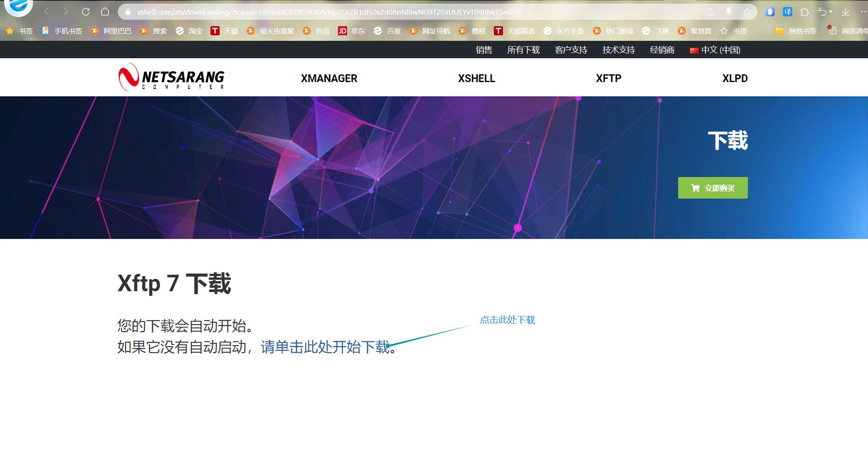Open the 所有下载 top menu item
Viewport: 868px width, 449px height.
coord(524,50)
